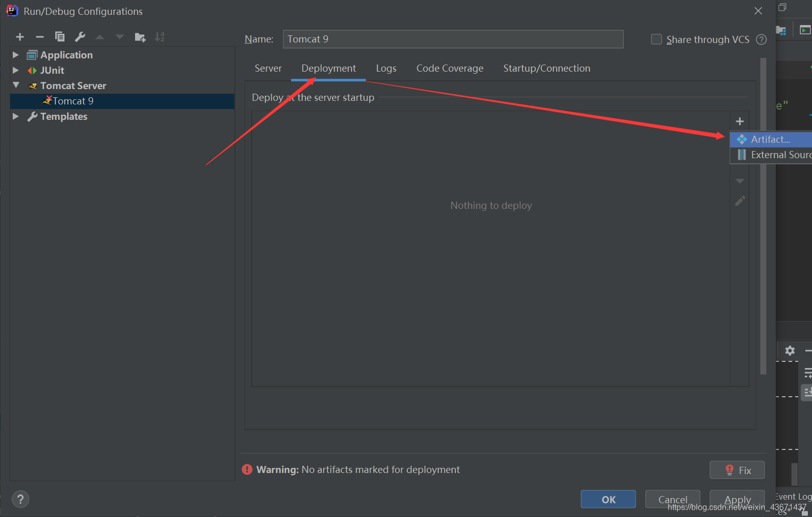Screen dimensions: 812x517
Task: Click IntelliJ logo in dialog title bar
Action: [12, 11]
